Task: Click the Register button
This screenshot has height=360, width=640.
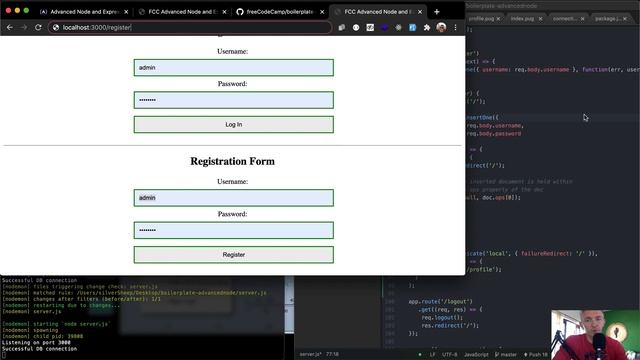Action: pyautogui.click(x=233, y=255)
